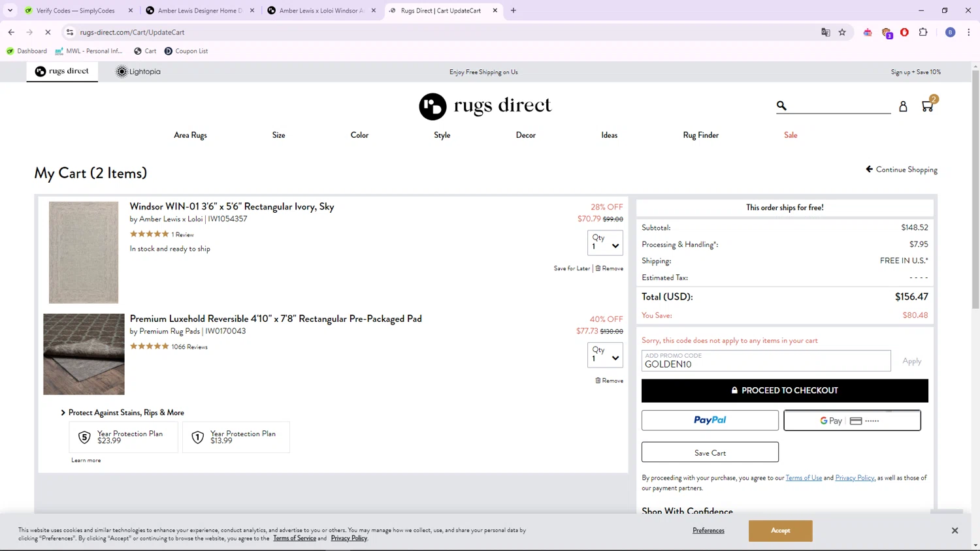
Task: Click the search magnifier icon
Action: 781,105
